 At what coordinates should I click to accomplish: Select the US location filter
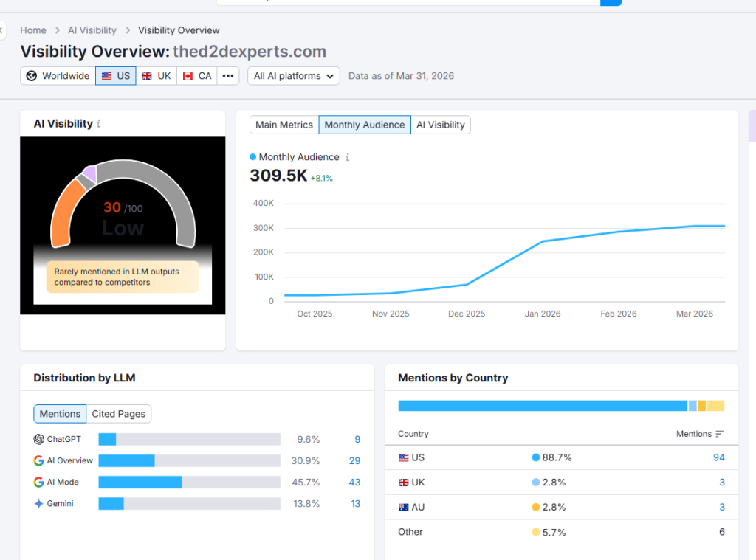point(115,75)
